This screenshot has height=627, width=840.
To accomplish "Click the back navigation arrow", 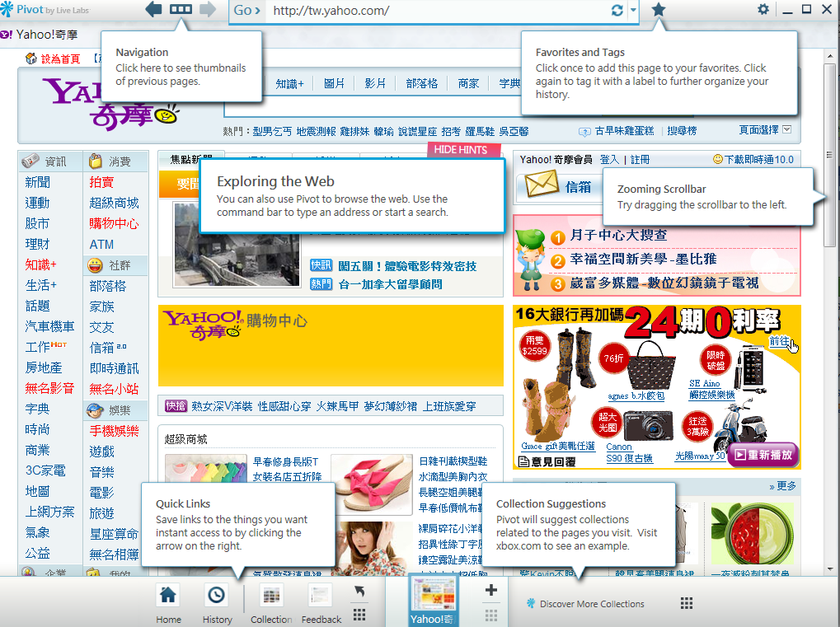I will click(x=154, y=9).
